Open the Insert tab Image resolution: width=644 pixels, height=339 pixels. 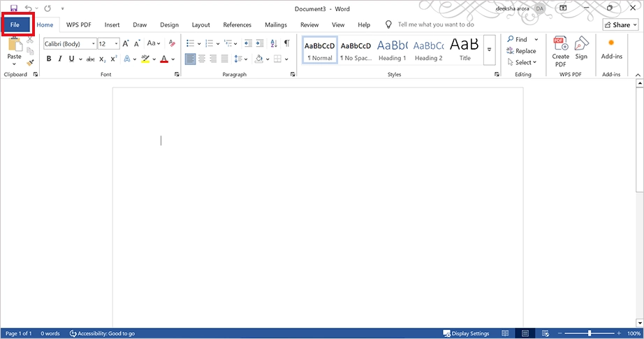click(112, 24)
